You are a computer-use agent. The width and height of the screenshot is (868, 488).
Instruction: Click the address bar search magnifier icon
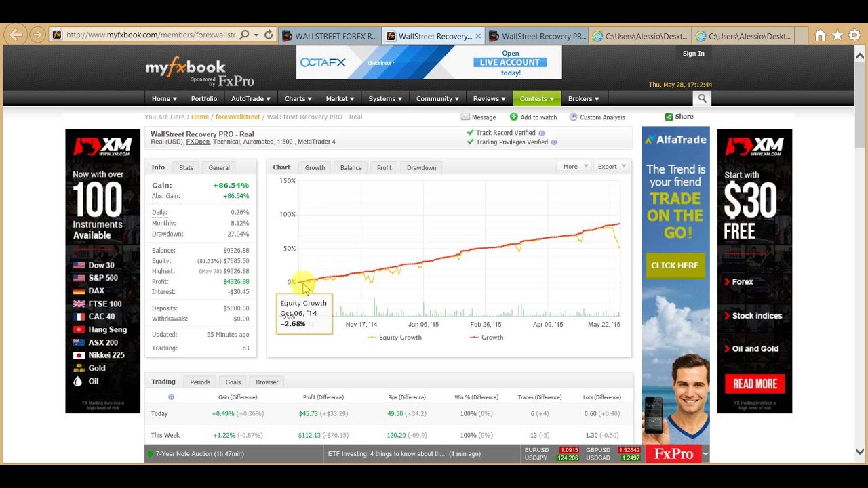point(244,35)
